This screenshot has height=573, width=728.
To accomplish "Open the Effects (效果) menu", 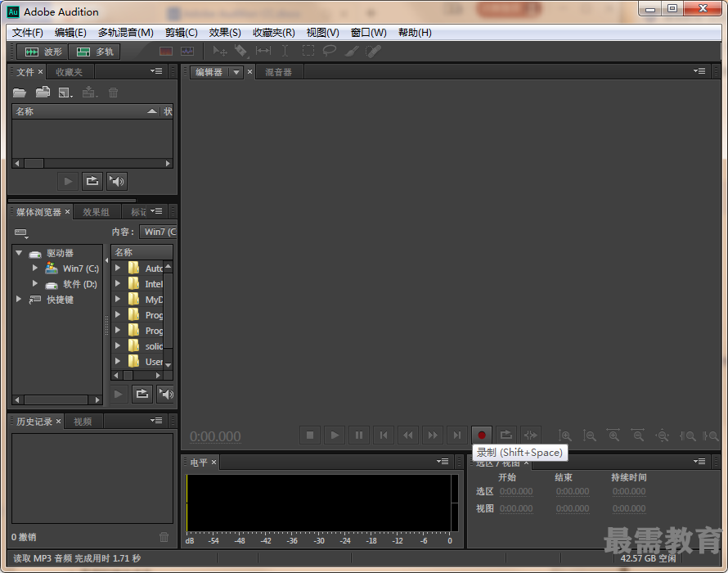I will [225, 33].
